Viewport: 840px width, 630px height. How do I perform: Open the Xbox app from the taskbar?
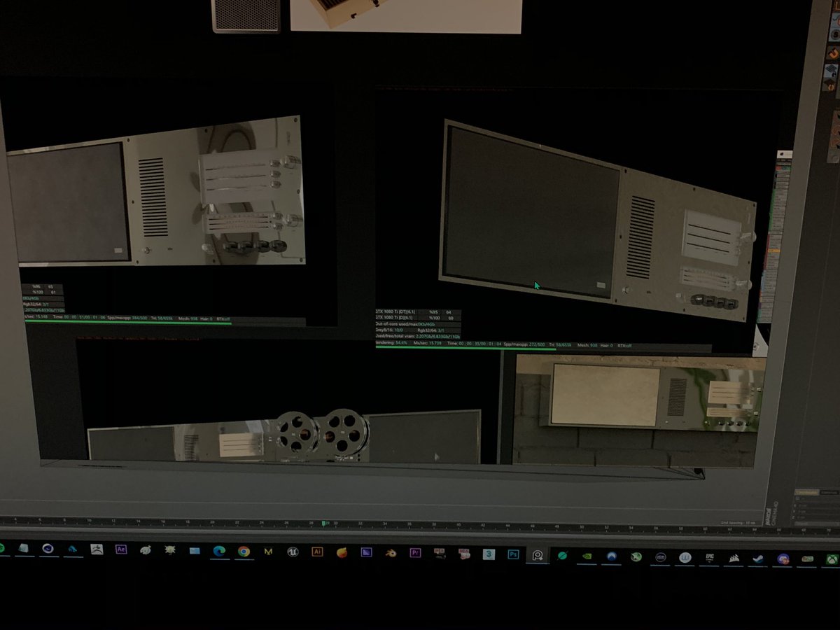[832, 559]
